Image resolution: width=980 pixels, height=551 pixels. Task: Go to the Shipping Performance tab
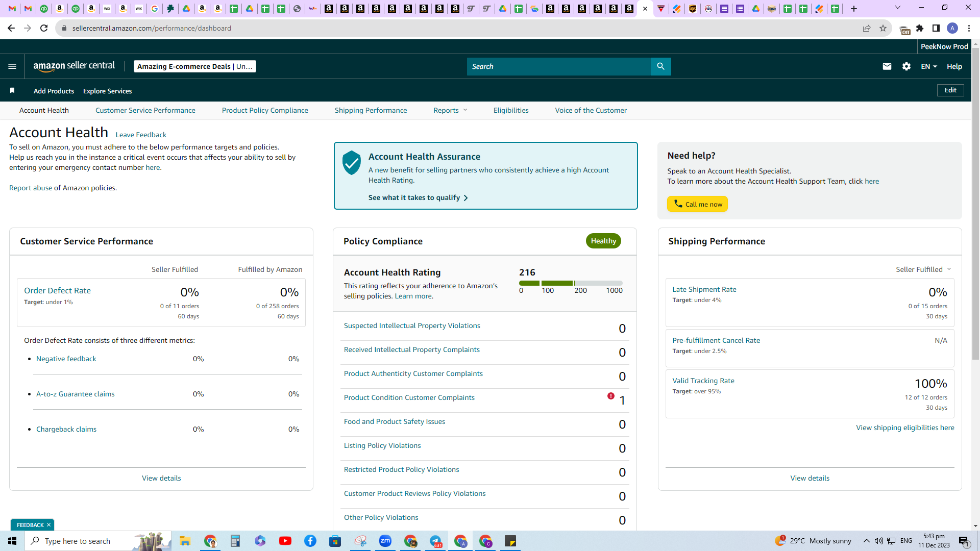(371, 110)
